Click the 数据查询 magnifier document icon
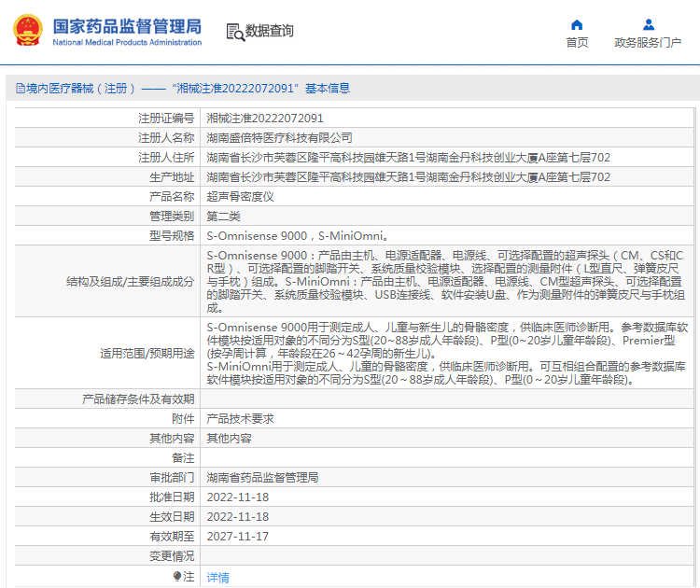The height and width of the screenshot is (588, 700). [234, 32]
